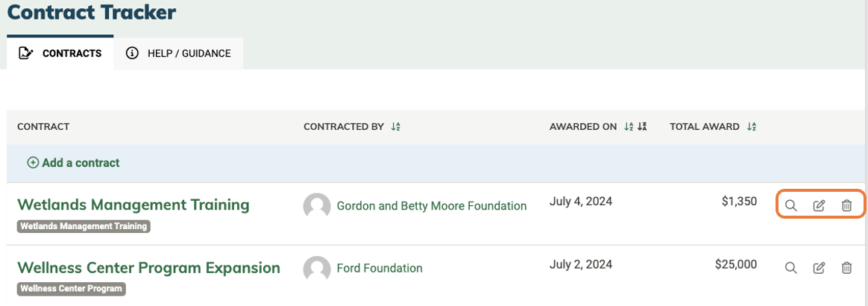Open Wellness Center Program Expansion title link

pyautogui.click(x=149, y=268)
